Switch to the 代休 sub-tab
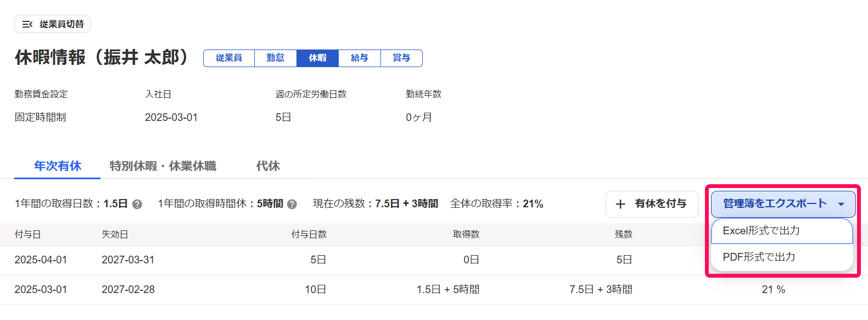 (268, 166)
